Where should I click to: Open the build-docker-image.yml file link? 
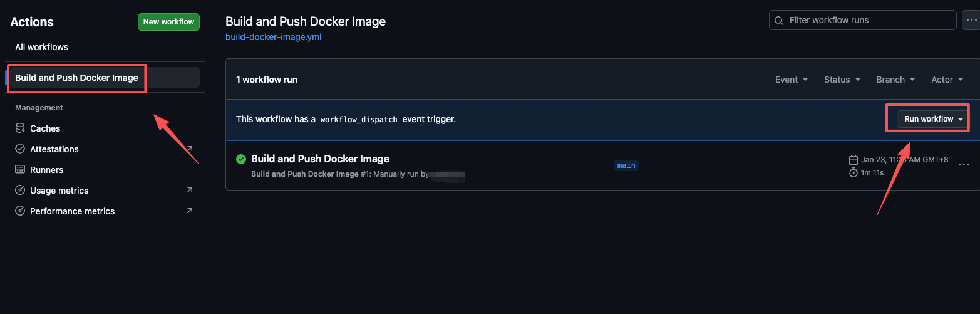click(x=274, y=37)
